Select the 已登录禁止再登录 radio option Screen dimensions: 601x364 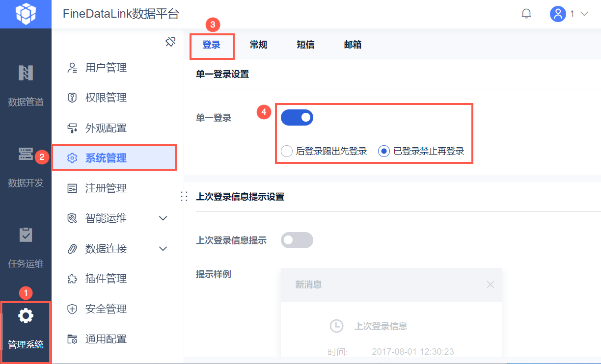tap(384, 151)
